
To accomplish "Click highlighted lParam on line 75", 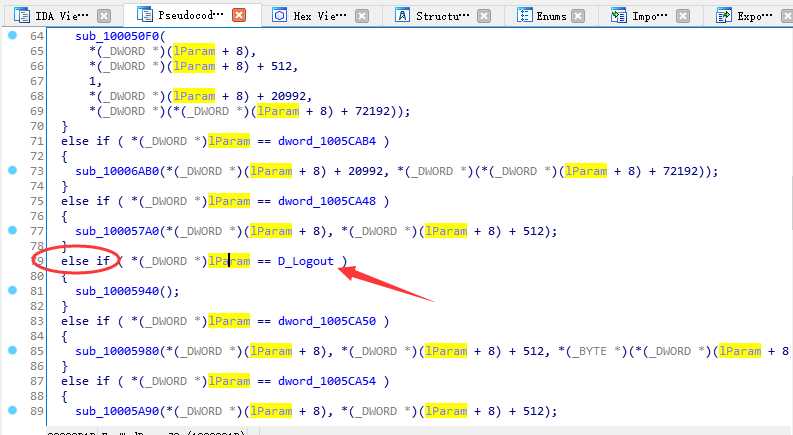I will 229,201.
